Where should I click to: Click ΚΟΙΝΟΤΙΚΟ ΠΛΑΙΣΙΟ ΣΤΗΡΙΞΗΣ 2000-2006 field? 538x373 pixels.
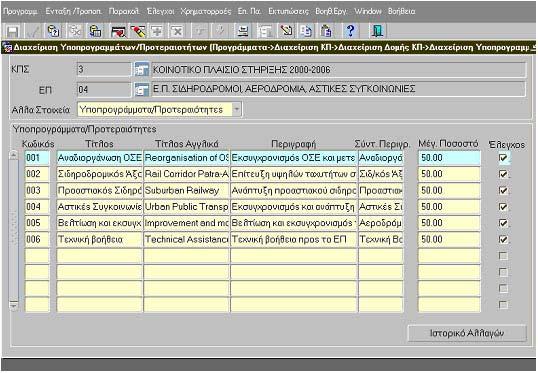(x=338, y=70)
